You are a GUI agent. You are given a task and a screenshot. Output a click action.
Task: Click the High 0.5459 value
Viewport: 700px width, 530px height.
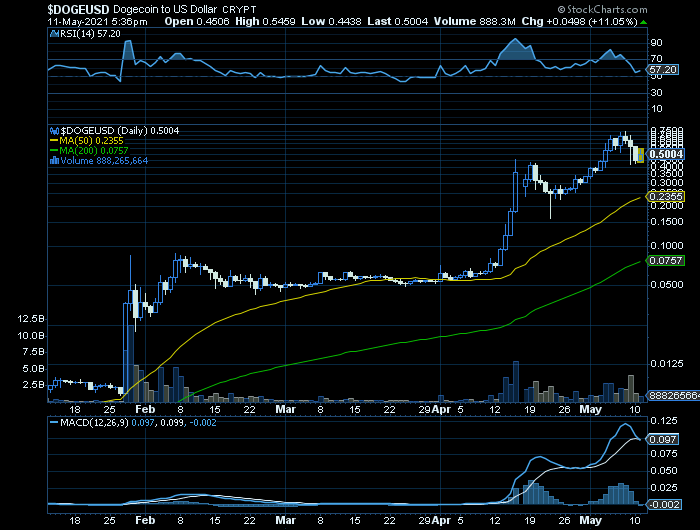[265, 21]
